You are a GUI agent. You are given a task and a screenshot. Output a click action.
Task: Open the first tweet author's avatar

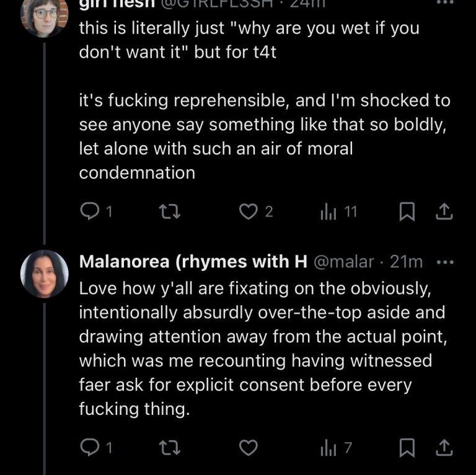pos(45,16)
